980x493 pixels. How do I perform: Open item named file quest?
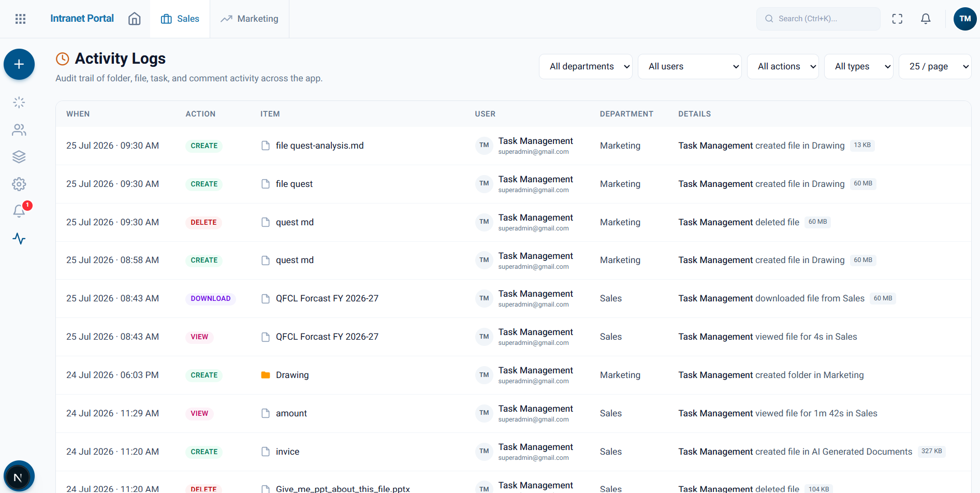click(294, 184)
